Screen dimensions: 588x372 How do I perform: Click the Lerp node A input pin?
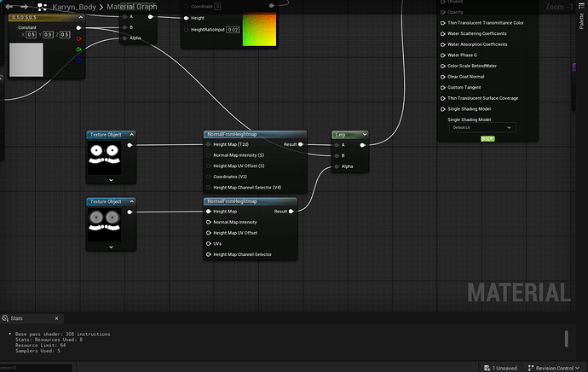(x=337, y=145)
